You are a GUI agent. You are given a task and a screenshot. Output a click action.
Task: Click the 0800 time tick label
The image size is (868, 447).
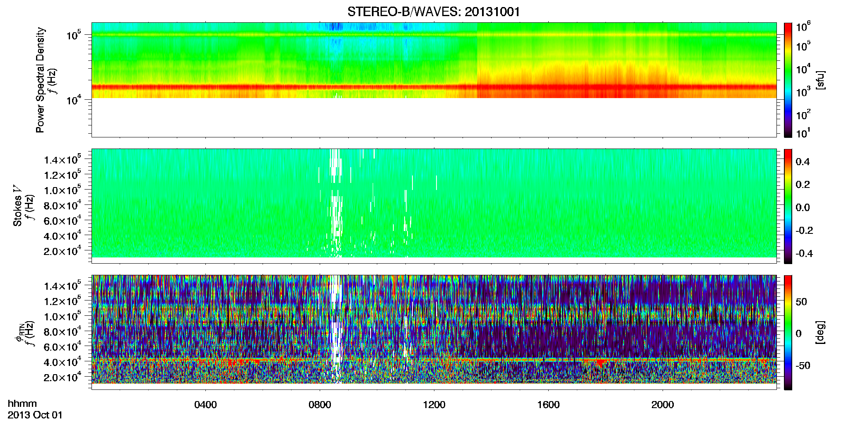point(320,405)
